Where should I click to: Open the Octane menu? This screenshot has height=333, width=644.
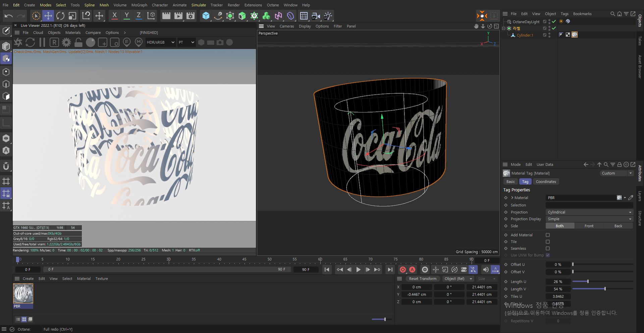[x=273, y=5]
